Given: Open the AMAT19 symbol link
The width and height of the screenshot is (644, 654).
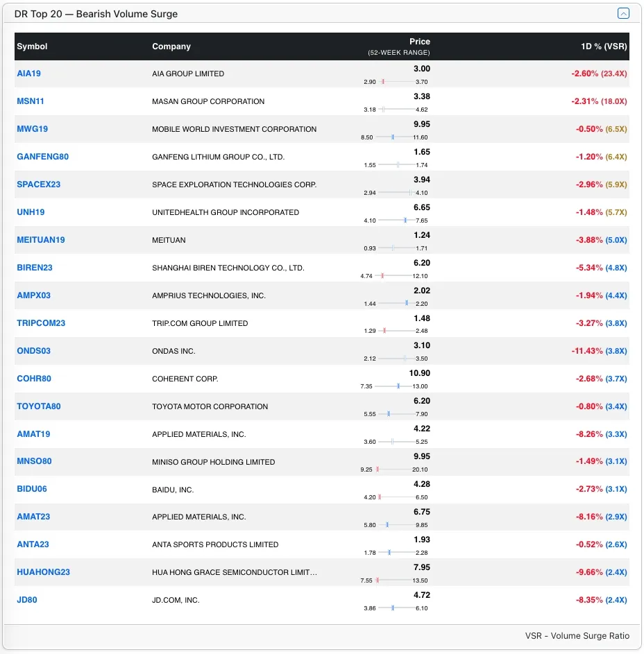Looking at the screenshot, I should coord(33,433).
